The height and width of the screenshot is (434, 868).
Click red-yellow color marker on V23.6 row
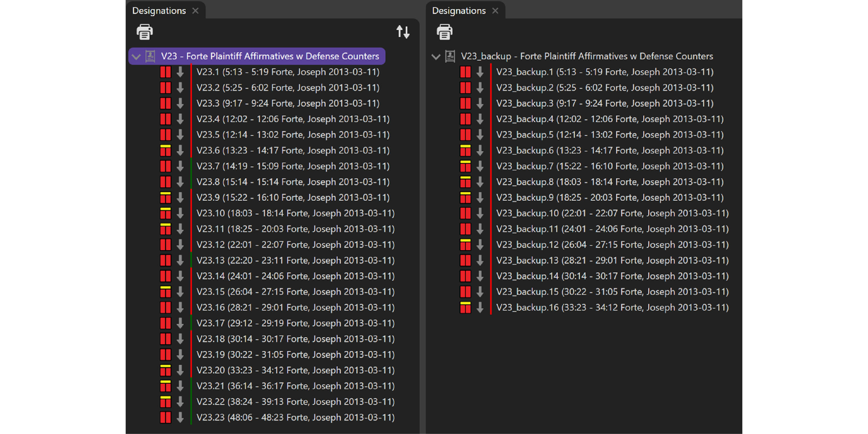coord(165,150)
